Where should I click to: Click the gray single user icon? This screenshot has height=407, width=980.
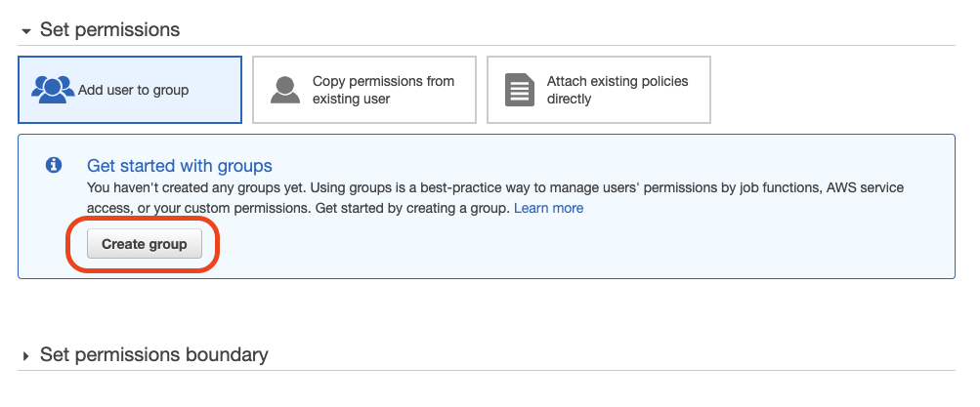[285, 90]
